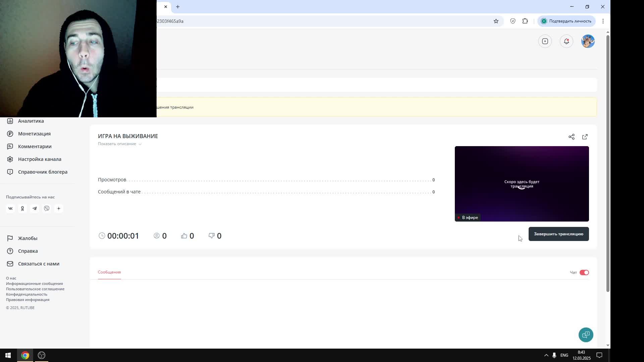Open the user profile avatar
This screenshot has height=362, width=644.
pyautogui.click(x=588, y=41)
